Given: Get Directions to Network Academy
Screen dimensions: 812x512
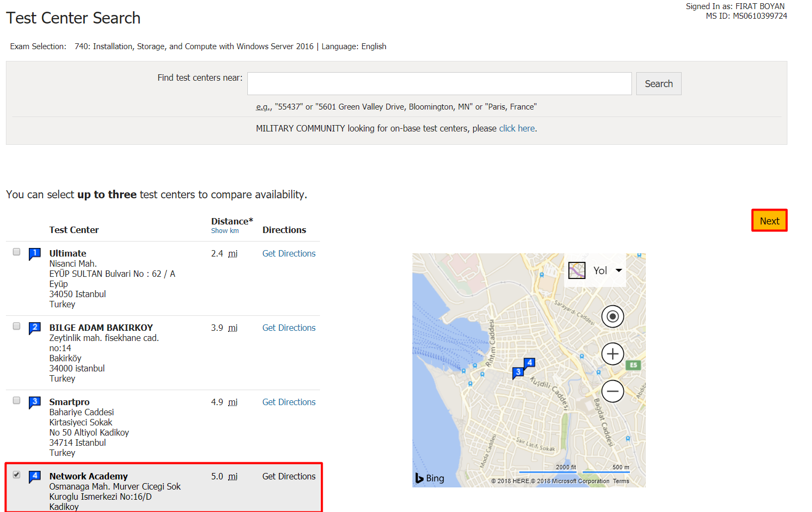Looking at the screenshot, I should click(289, 476).
